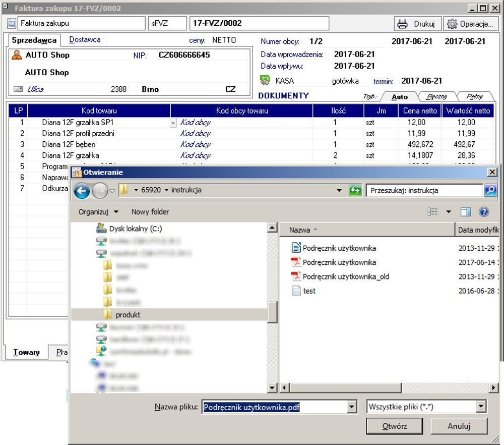Change view with the view mode icon
Screen dimensions: 504x445
tap(432, 212)
